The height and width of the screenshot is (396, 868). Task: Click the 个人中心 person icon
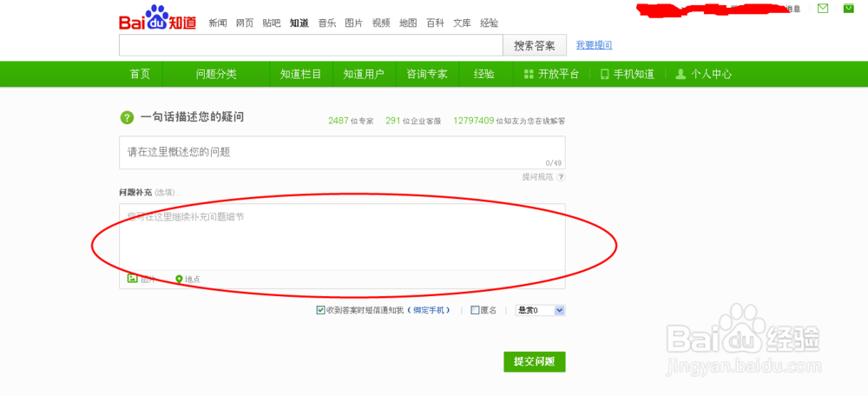pos(681,74)
